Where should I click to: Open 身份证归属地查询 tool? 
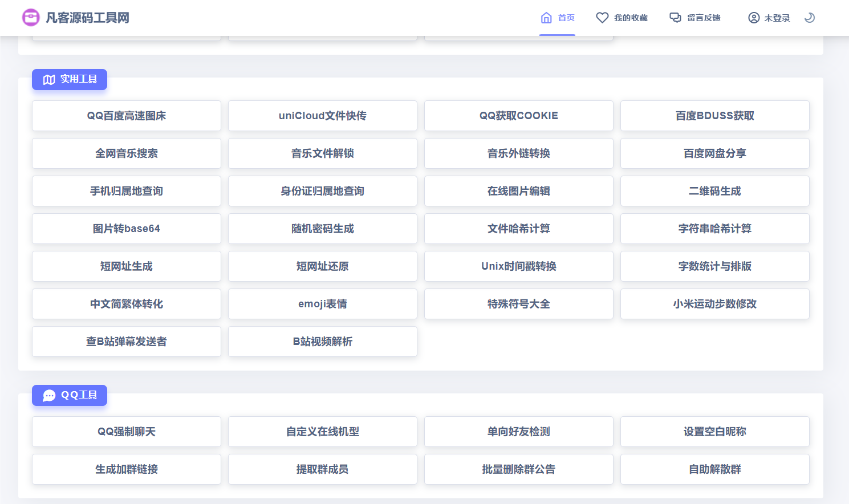323,191
